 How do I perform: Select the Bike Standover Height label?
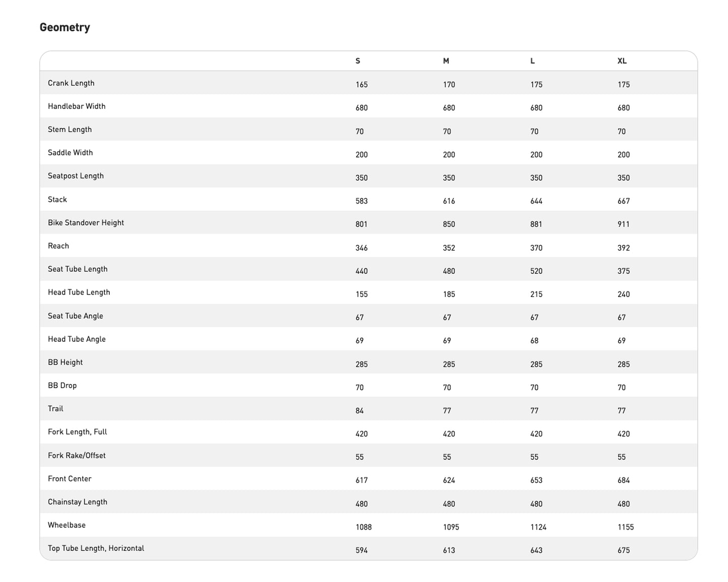86,223
